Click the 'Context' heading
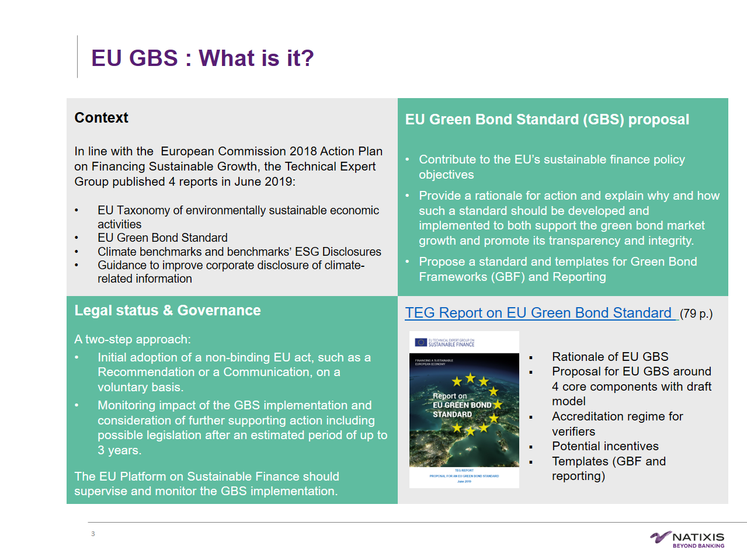The height and width of the screenshot is (560, 747). point(101,118)
